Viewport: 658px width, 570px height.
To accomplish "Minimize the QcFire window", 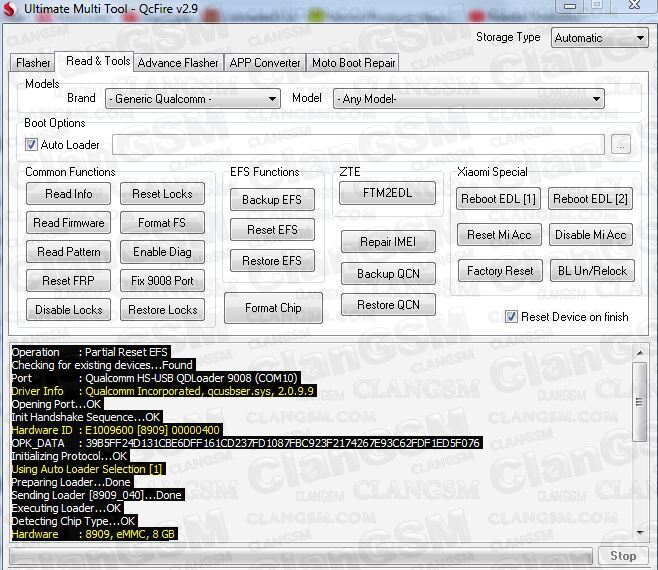I will click(x=569, y=6).
